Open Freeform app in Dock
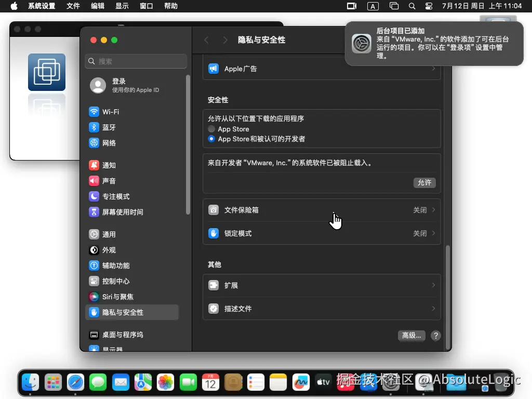 [x=301, y=382]
